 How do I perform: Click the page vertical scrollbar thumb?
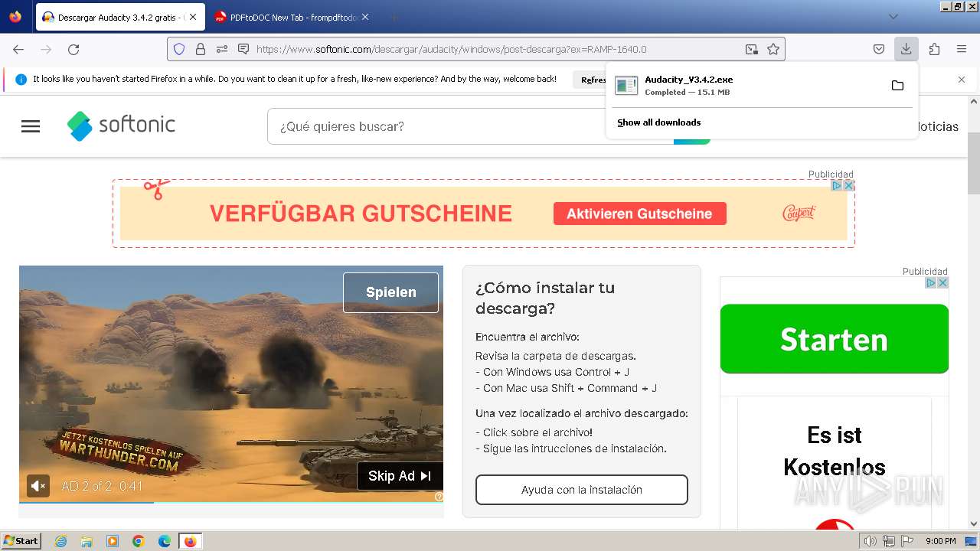click(x=974, y=163)
